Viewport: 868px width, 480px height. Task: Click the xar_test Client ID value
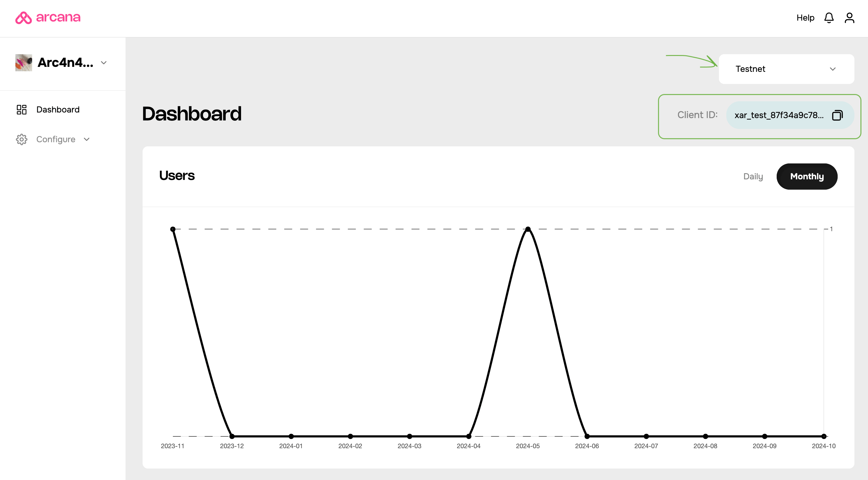click(x=779, y=115)
